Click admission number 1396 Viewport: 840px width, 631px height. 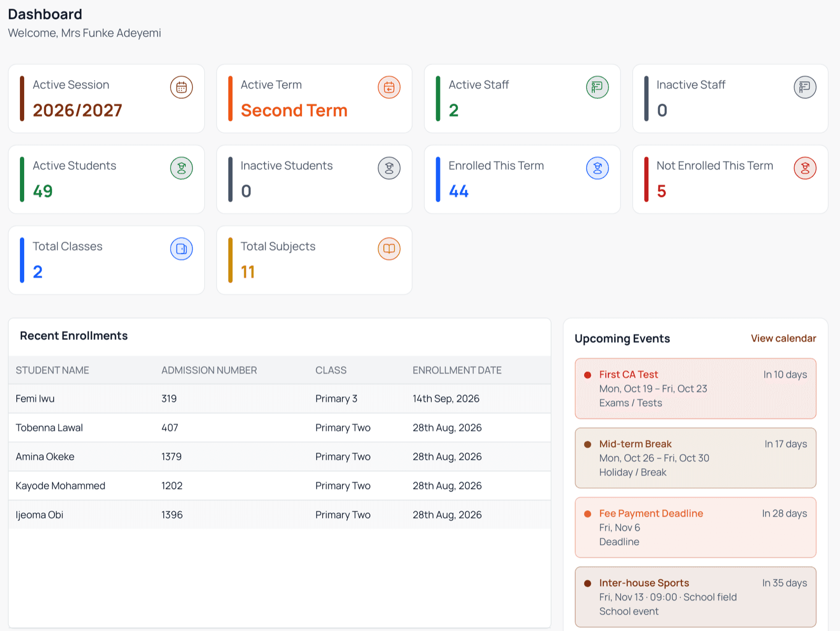click(172, 515)
